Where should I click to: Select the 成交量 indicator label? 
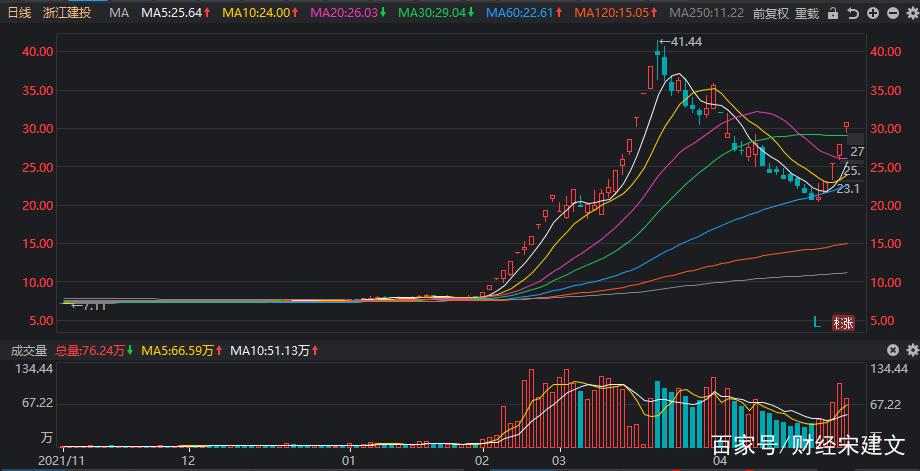pos(29,351)
